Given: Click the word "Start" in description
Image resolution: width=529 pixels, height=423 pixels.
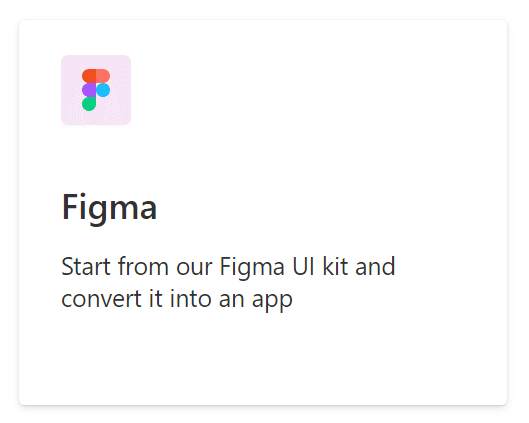Looking at the screenshot, I should pos(86,266).
